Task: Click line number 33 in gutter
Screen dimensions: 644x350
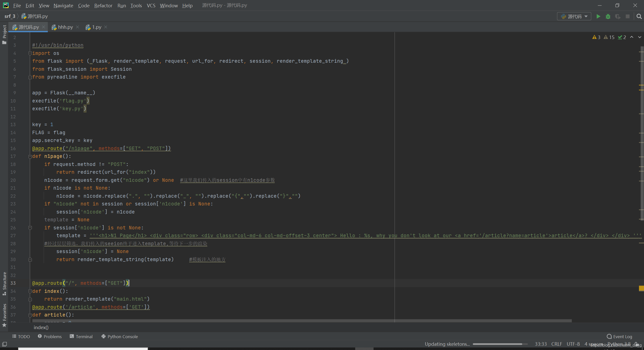Action: 13,283
